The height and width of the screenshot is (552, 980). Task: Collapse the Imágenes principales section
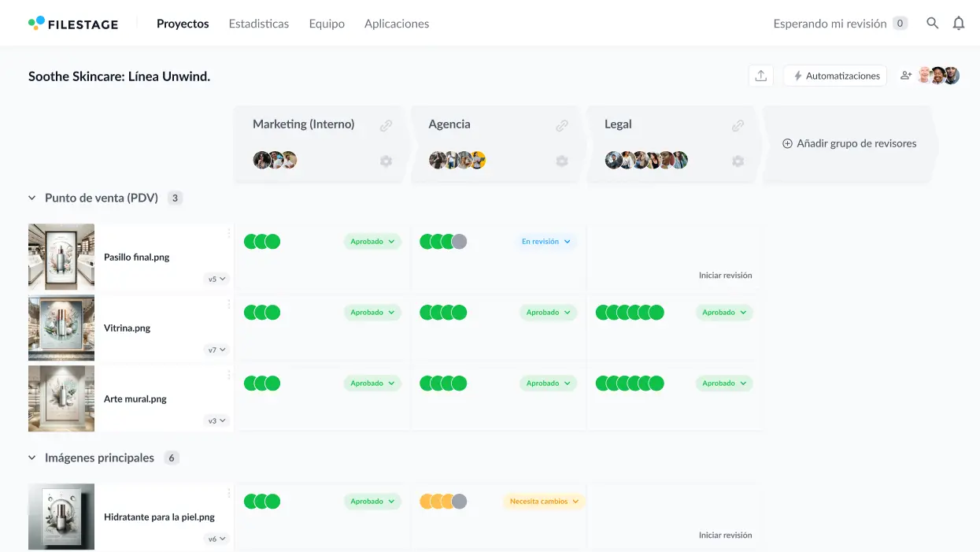pyautogui.click(x=31, y=457)
